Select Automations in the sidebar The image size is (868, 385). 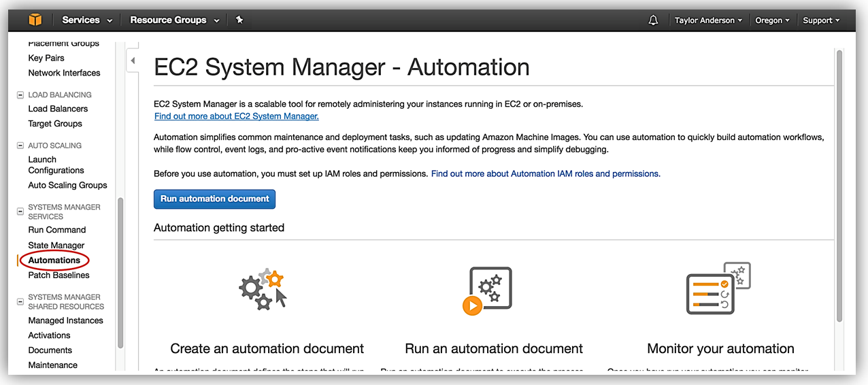click(x=54, y=261)
